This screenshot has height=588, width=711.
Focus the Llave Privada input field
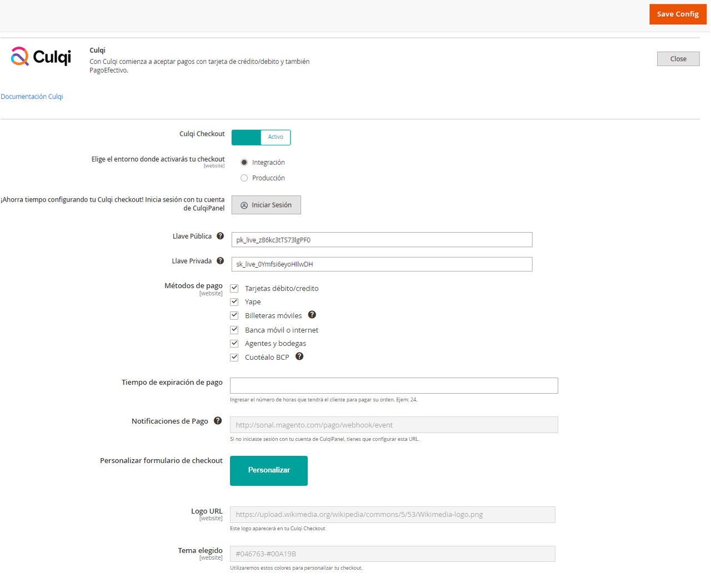pos(382,264)
